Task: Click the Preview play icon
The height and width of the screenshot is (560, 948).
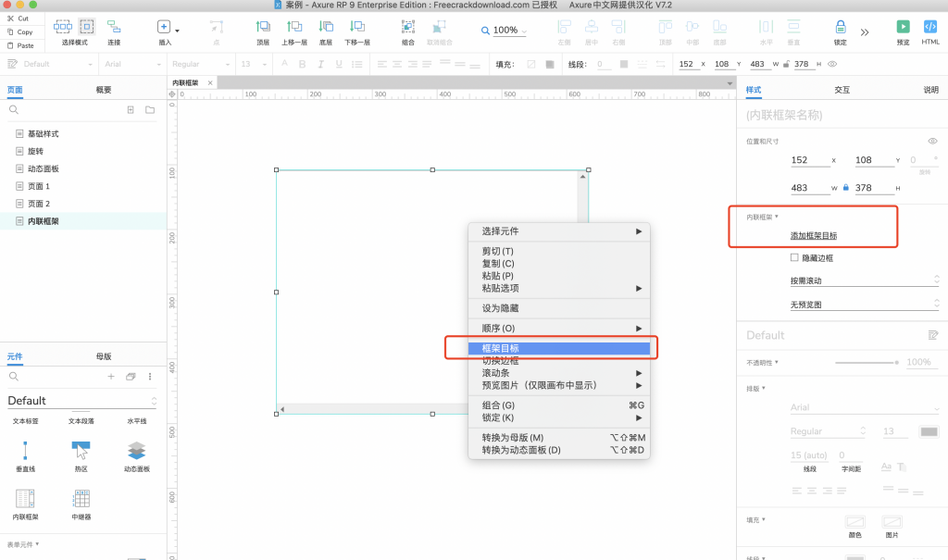Action: 903,27
